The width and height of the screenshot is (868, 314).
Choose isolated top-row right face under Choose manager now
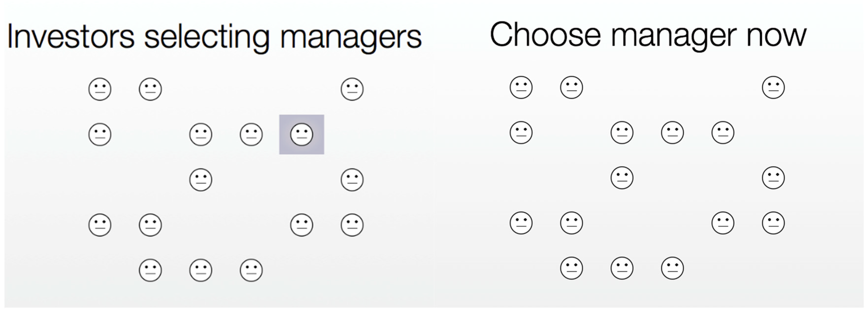pyautogui.click(x=773, y=88)
